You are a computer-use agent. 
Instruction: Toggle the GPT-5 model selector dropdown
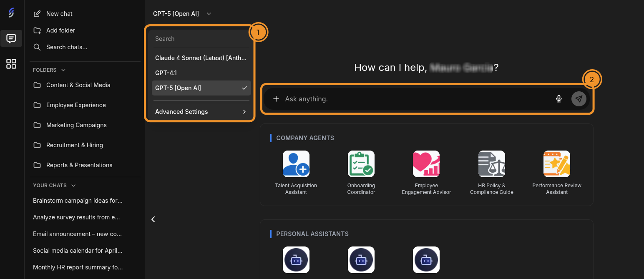[182, 14]
